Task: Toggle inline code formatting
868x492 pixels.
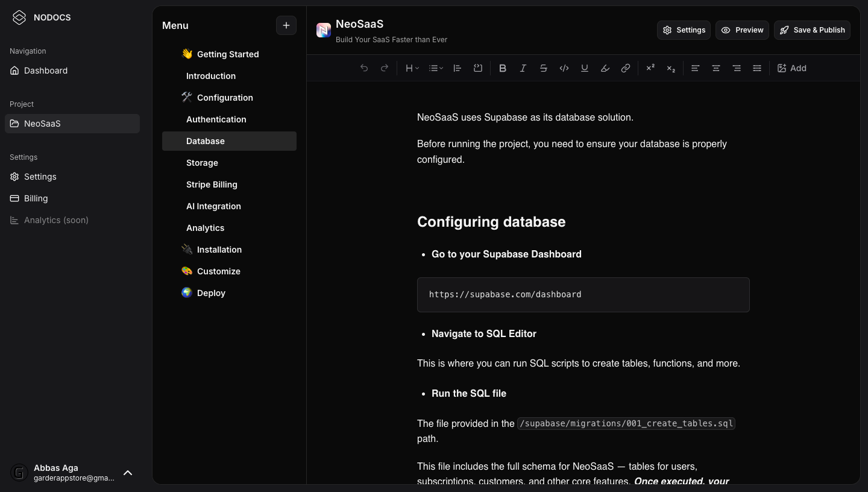Action: coord(564,68)
